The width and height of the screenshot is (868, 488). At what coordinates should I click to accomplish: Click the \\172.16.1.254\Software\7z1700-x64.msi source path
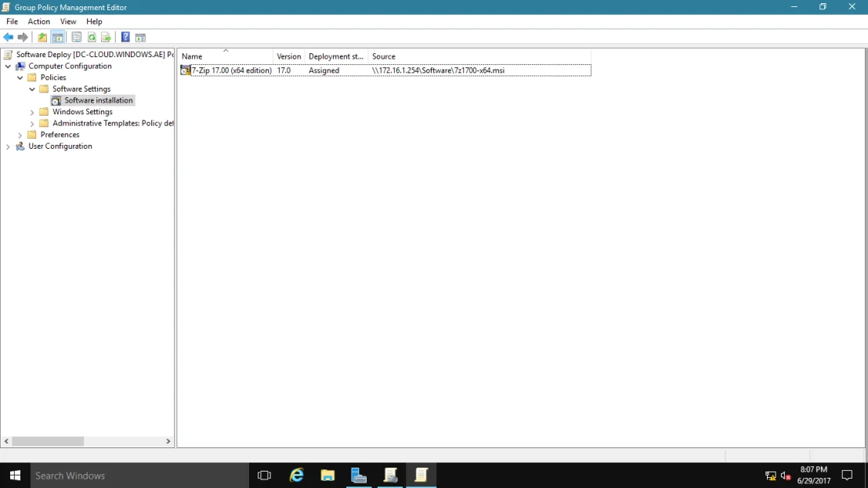point(438,70)
